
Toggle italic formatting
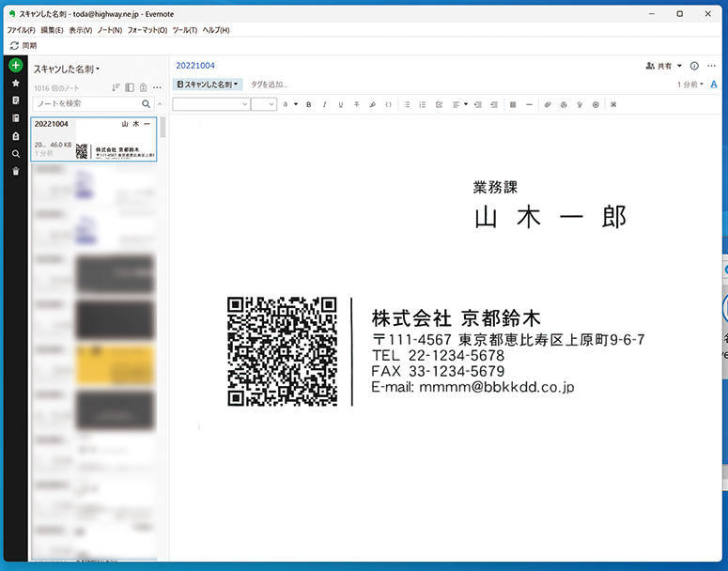324,105
